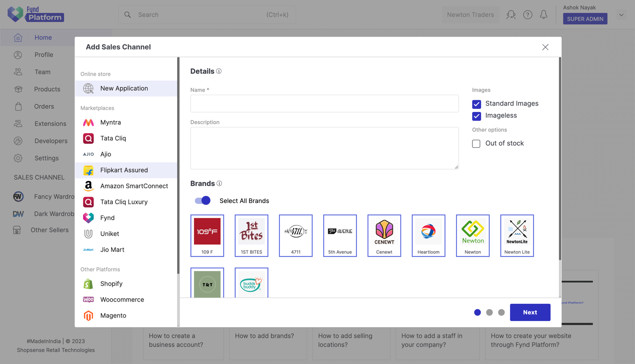Click the Fancy Wardrobe channel icon
635x364 pixels.
(x=18, y=196)
